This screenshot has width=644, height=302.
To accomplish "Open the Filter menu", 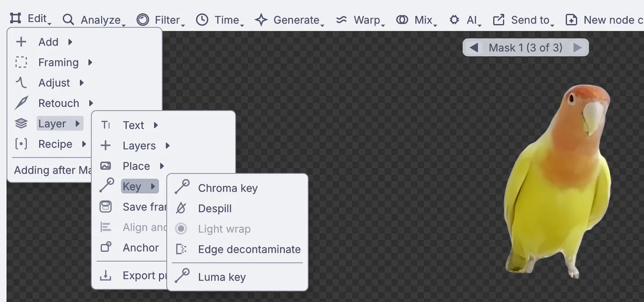I will click(x=161, y=20).
